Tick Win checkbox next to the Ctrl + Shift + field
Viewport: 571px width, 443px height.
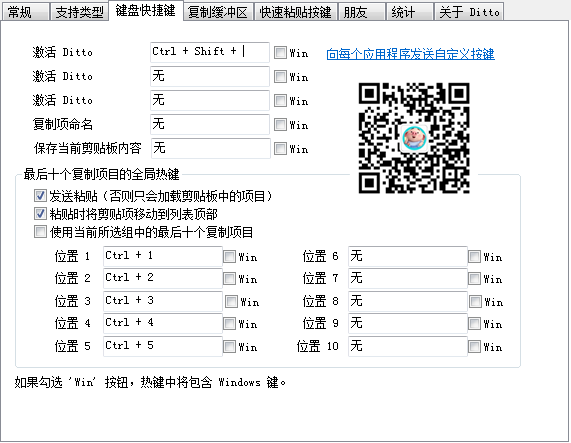click(280, 52)
